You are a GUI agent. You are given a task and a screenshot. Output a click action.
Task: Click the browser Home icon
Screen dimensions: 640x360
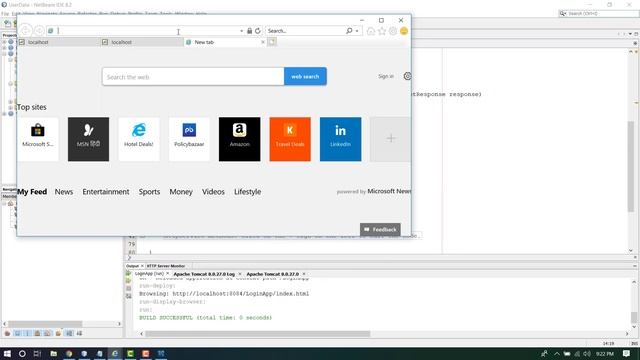(371, 31)
